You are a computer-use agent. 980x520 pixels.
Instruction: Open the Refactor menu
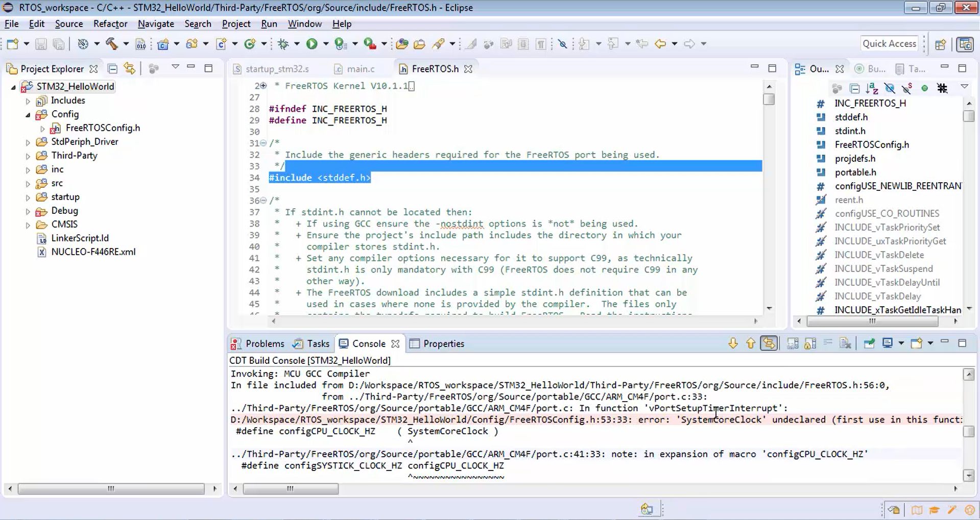[110, 24]
